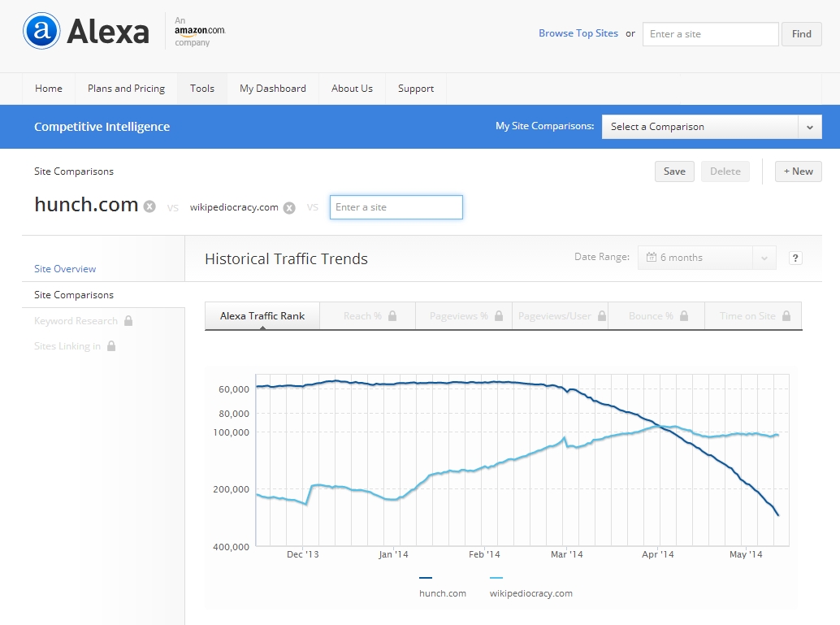Click the lock icon on the Reach % tab

392,316
